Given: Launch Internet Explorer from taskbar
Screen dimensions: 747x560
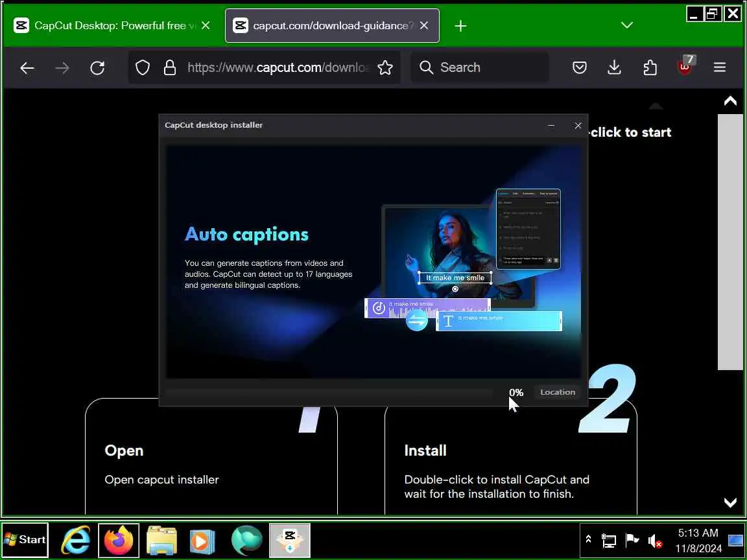Looking at the screenshot, I should 77,540.
